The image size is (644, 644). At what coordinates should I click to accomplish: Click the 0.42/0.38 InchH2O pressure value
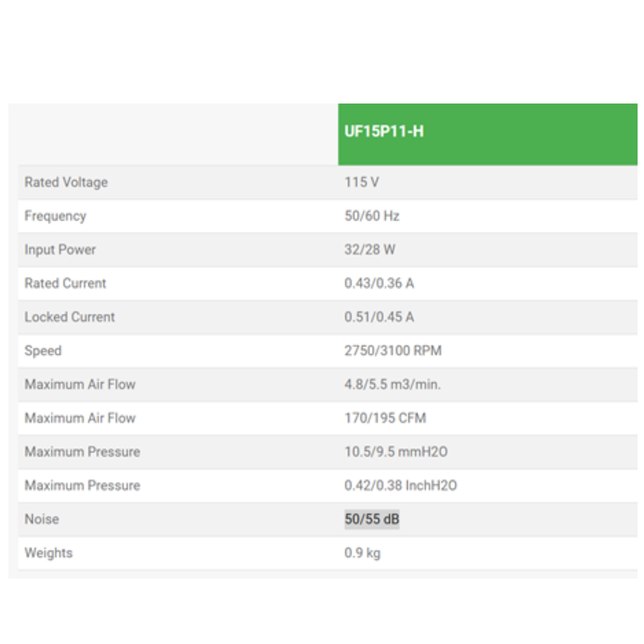tap(401, 486)
